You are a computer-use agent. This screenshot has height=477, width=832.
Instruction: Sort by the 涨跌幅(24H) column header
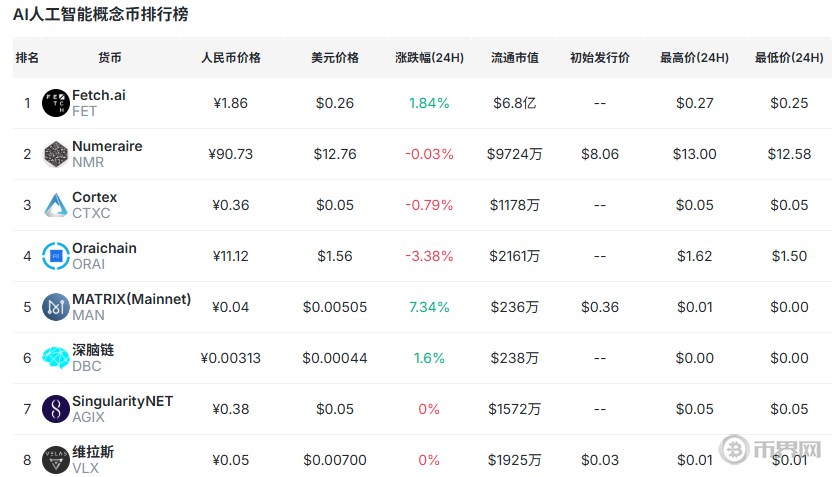point(429,58)
